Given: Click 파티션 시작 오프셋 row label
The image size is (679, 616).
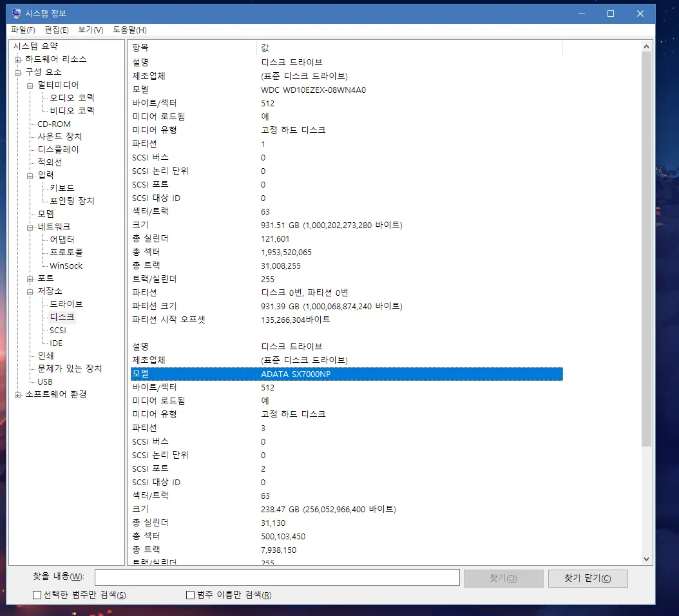Looking at the screenshot, I should tap(168, 320).
